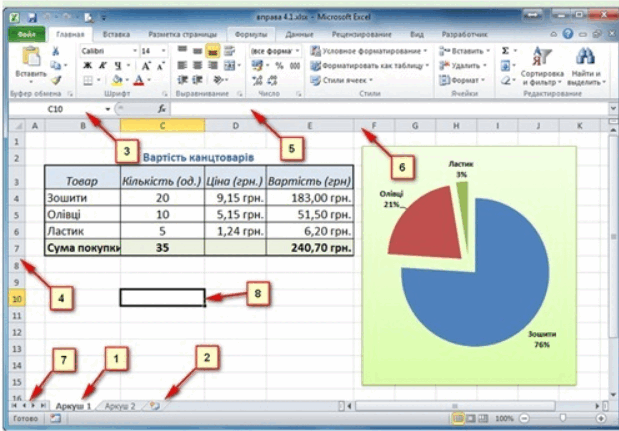Open Excel Help question mark icon
This screenshot has width=619, height=431.
click(568, 34)
